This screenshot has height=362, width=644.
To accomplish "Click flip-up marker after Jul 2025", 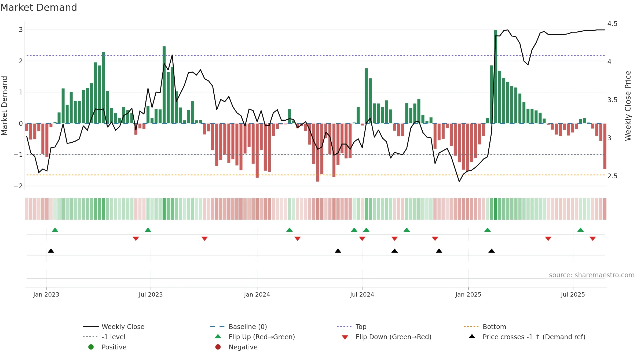I will (580, 230).
